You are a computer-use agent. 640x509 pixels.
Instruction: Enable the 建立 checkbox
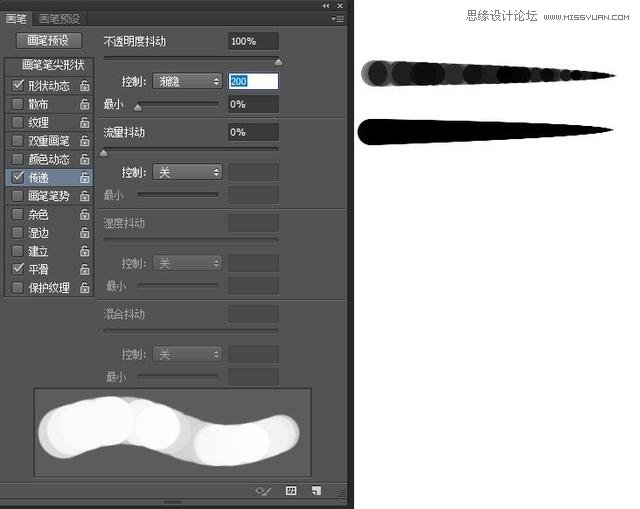pos(18,251)
